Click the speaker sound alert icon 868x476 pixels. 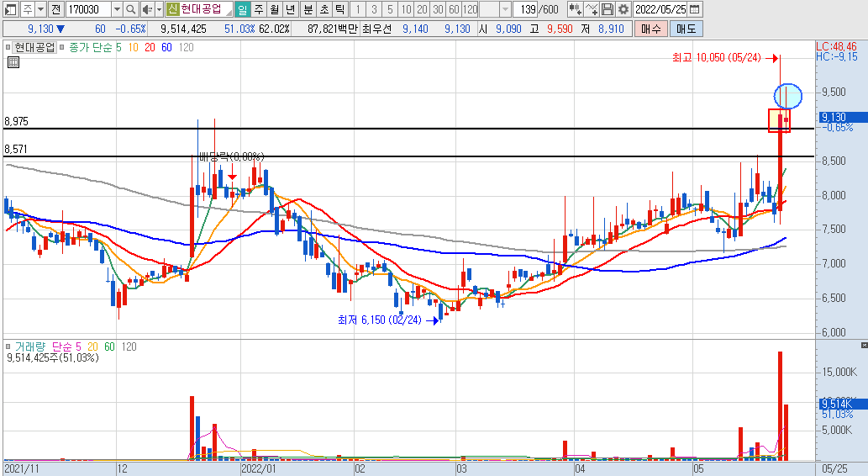point(147,9)
